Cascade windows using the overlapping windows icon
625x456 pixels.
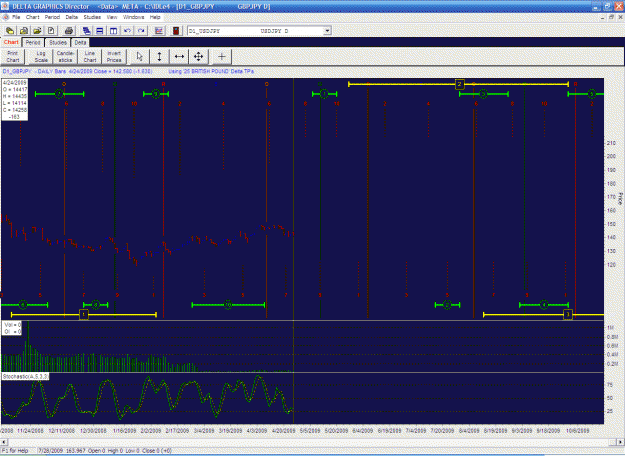pyautogui.click(x=86, y=31)
